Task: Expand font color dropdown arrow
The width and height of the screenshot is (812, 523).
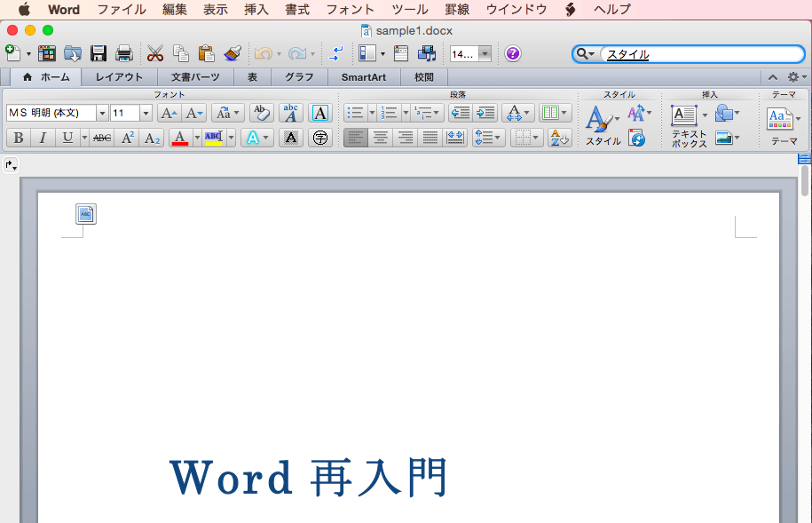Action: pyautogui.click(x=197, y=138)
